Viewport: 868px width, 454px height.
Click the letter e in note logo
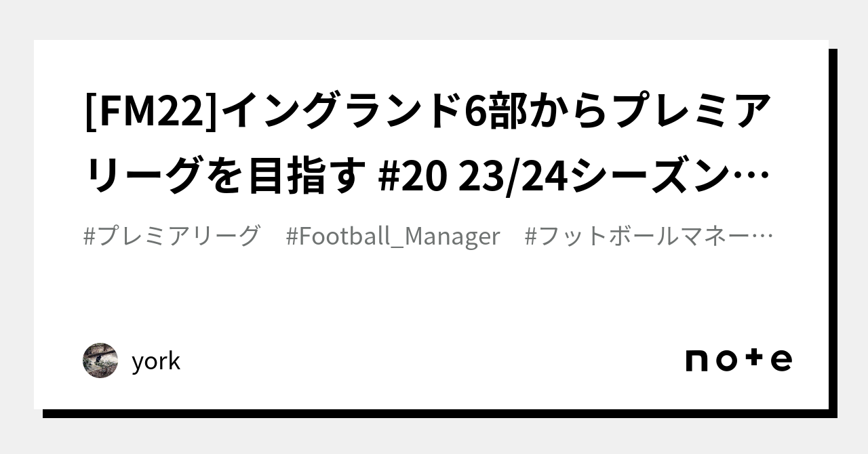(781, 360)
